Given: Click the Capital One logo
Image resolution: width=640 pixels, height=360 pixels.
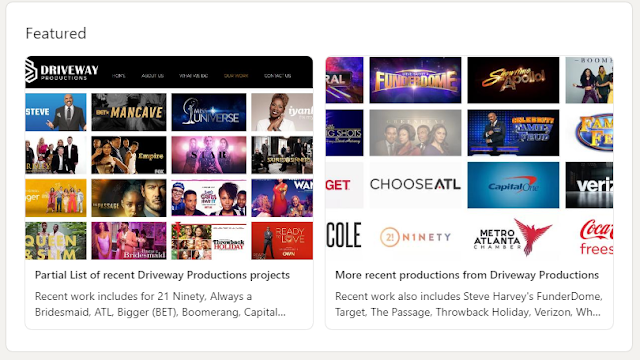Looking at the screenshot, I should pos(513,185).
